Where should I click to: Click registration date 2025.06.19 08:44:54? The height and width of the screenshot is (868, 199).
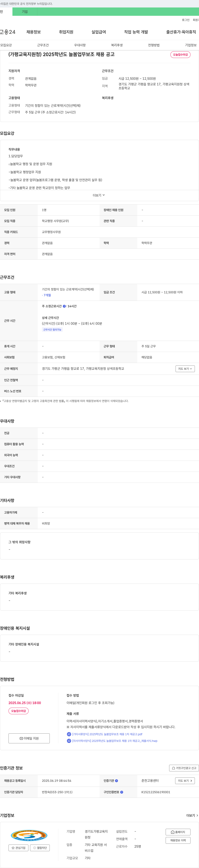(56, 781)
